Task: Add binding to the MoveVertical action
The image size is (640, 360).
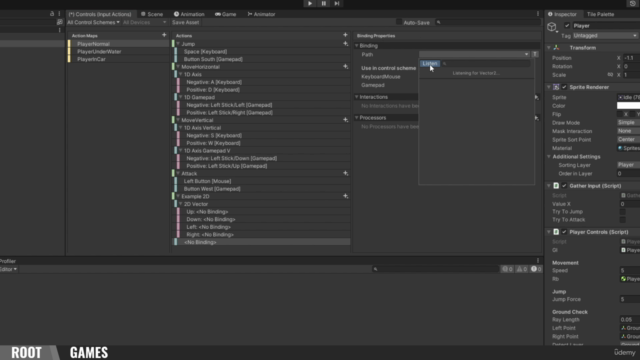Action: (x=345, y=120)
